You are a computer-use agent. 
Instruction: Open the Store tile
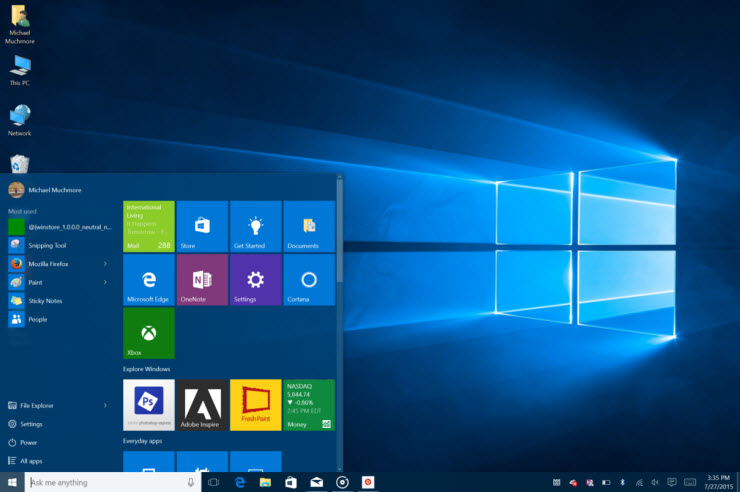coord(202,226)
